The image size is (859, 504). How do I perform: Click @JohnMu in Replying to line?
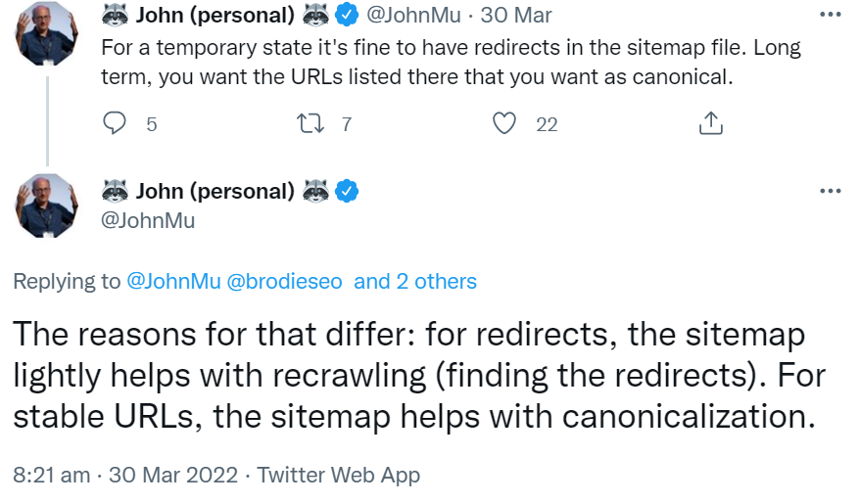173,282
